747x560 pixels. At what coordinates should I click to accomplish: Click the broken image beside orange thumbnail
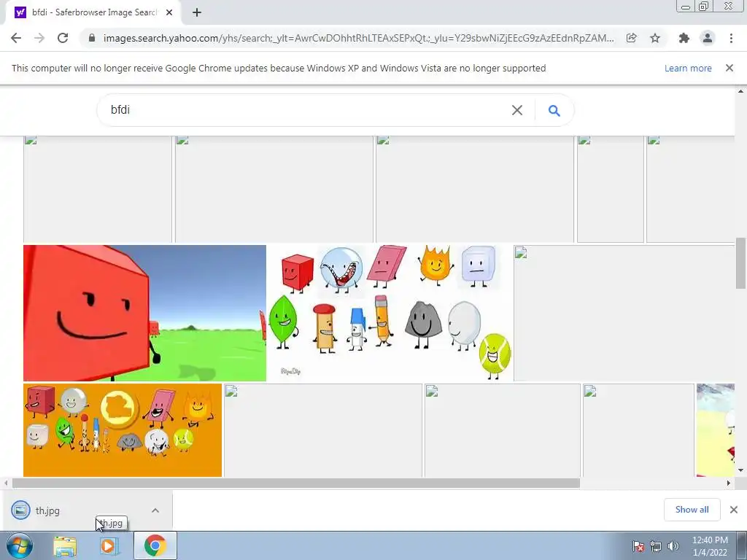tap(323, 430)
